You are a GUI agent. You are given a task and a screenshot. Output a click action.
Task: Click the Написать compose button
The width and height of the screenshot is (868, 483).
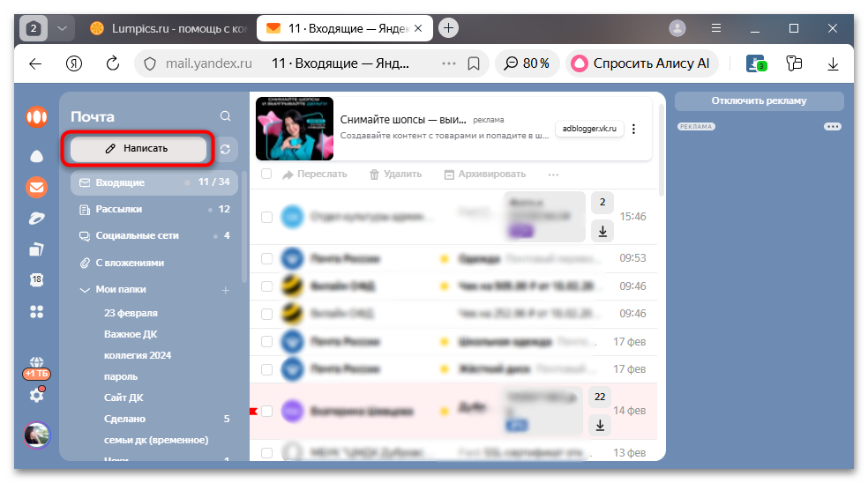coord(138,149)
